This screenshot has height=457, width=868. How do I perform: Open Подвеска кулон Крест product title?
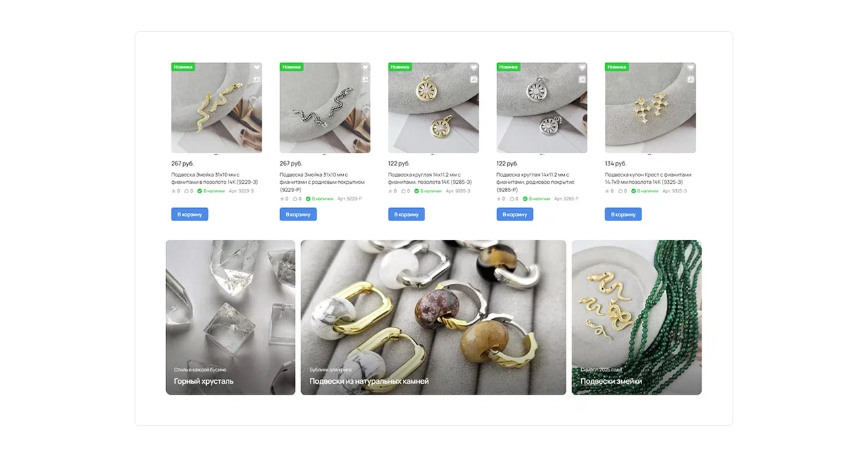point(648,178)
